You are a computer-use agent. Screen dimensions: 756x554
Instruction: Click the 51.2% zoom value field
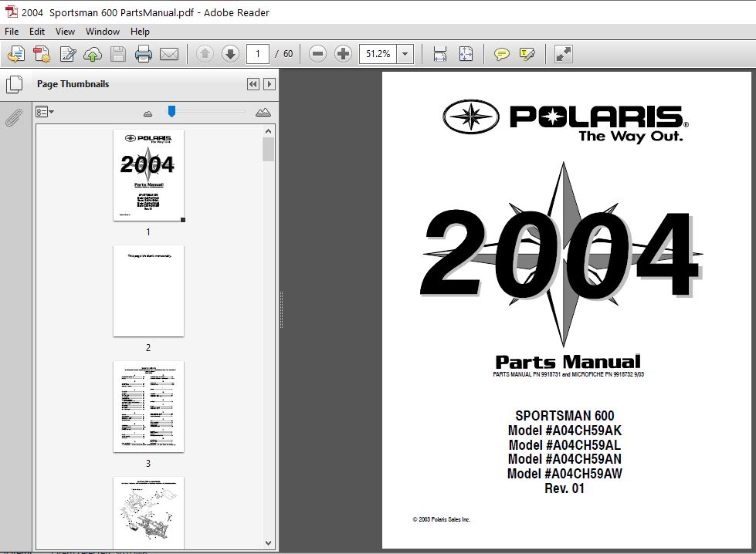(378, 54)
